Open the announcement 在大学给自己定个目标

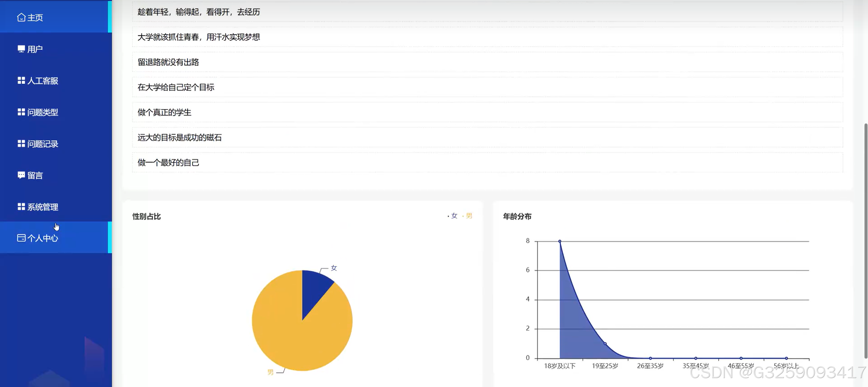point(487,87)
